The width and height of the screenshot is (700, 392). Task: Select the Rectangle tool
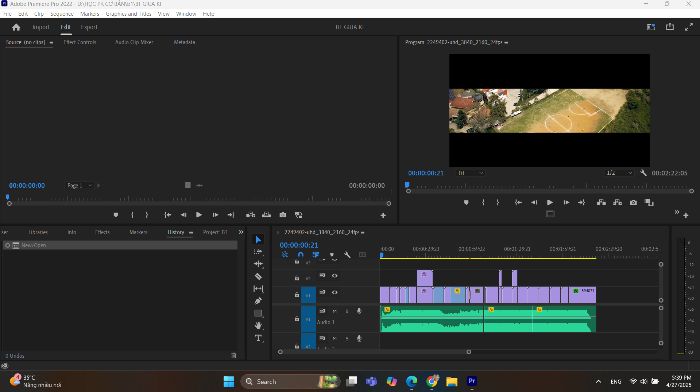258,313
